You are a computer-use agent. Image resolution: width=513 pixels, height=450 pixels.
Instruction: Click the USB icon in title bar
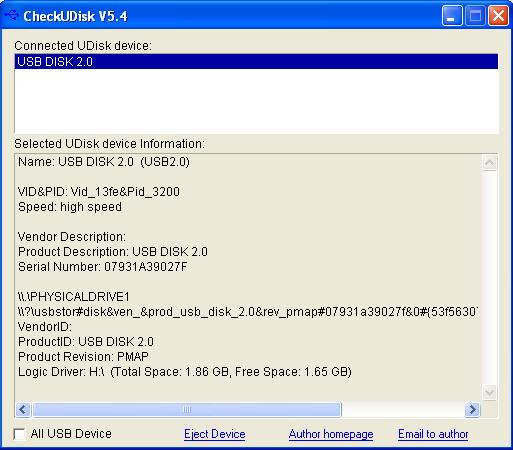(11, 15)
